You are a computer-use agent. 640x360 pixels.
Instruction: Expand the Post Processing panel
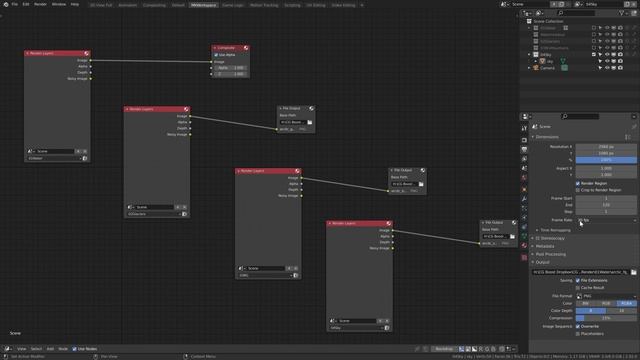point(533,254)
